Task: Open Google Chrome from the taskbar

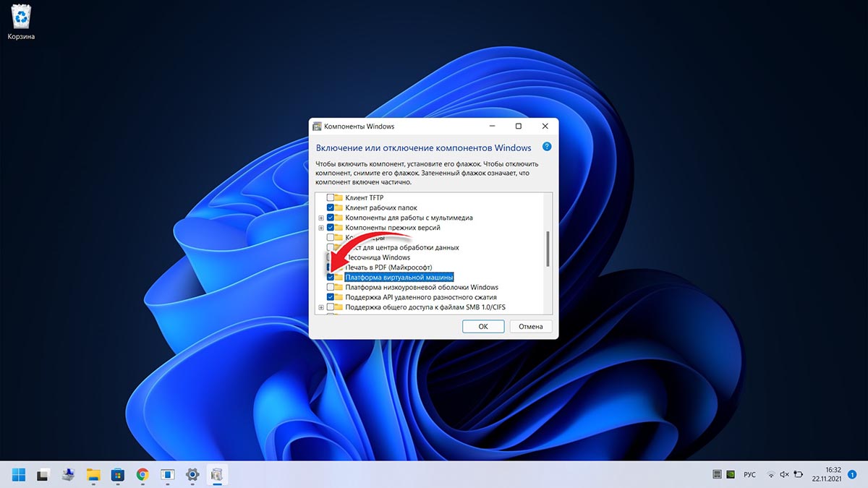Action: [x=142, y=474]
